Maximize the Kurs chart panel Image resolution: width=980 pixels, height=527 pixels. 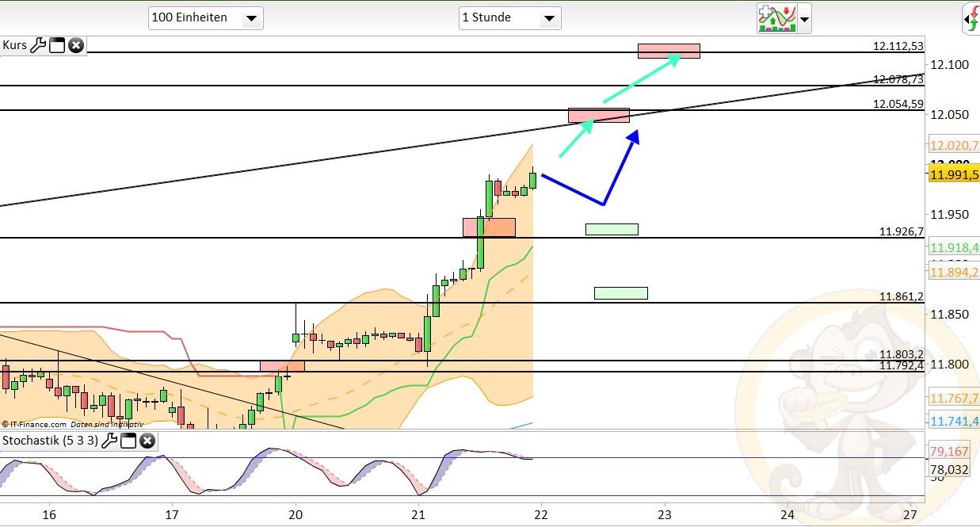coord(57,45)
